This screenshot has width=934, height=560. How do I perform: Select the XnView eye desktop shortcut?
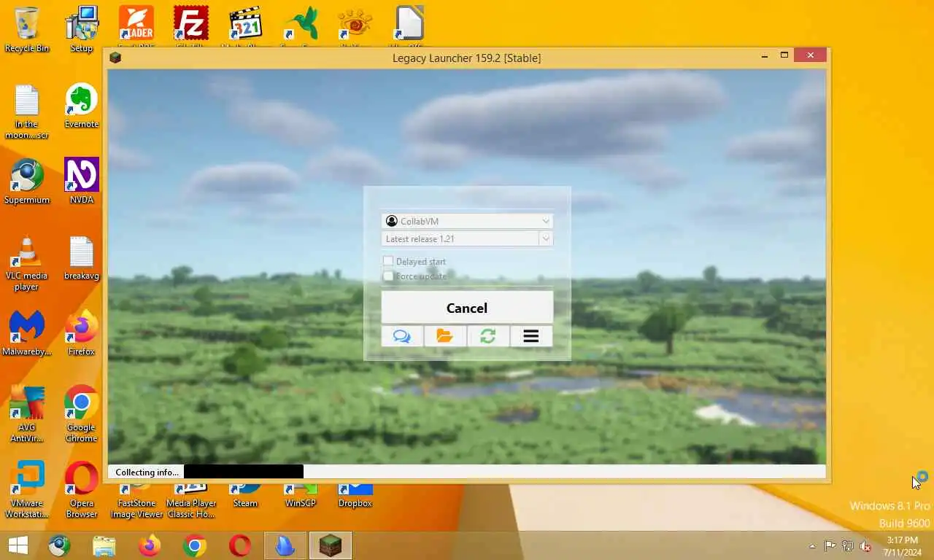tap(355, 26)
